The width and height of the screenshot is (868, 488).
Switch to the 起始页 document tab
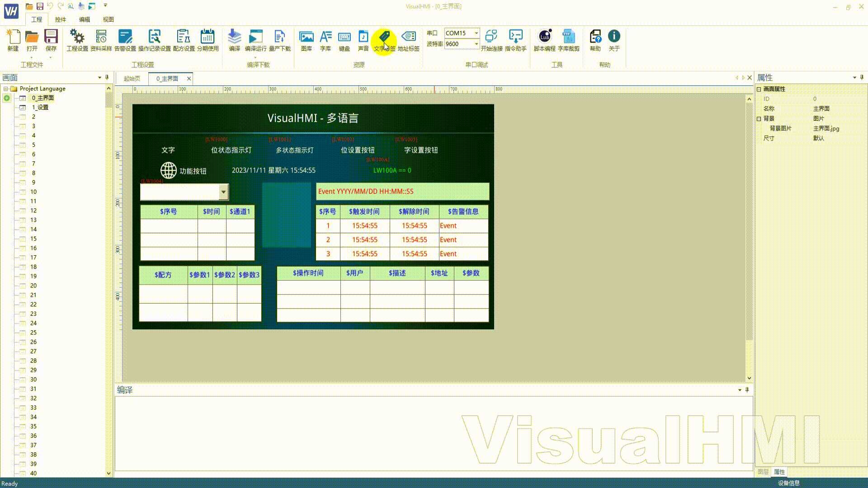[132, 79]
